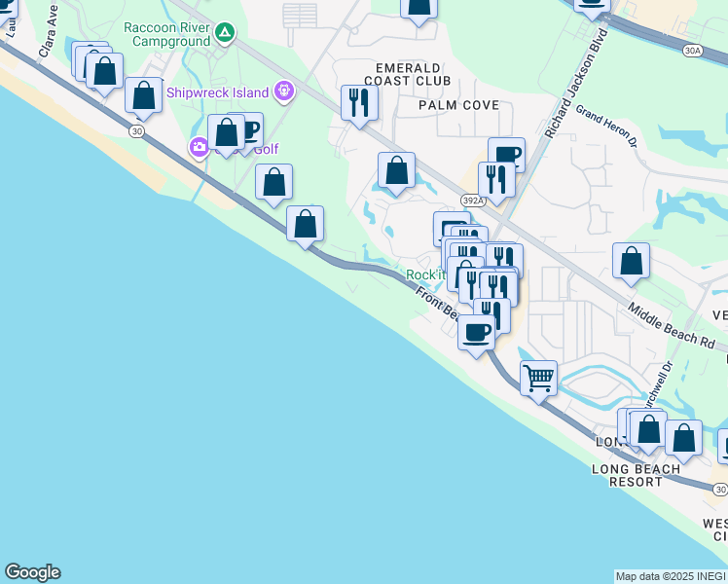Select the purple camera pin beside Golf label

200,148
